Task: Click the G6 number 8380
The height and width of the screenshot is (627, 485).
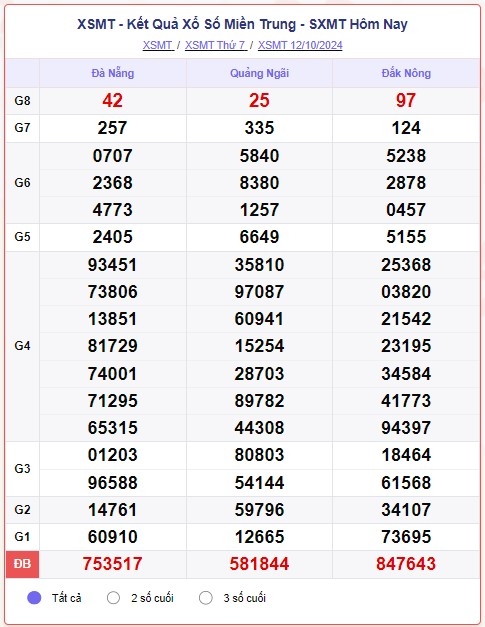Action: point(259,183)
